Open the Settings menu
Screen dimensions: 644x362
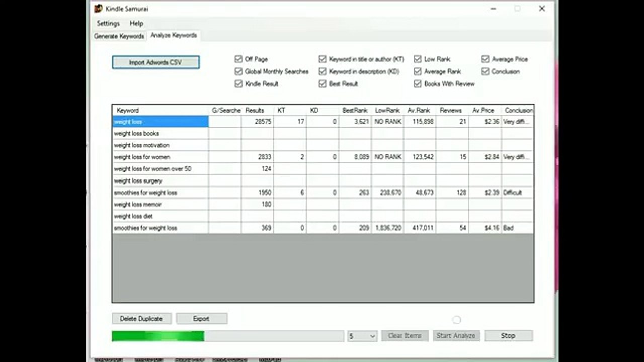point(108,23)
